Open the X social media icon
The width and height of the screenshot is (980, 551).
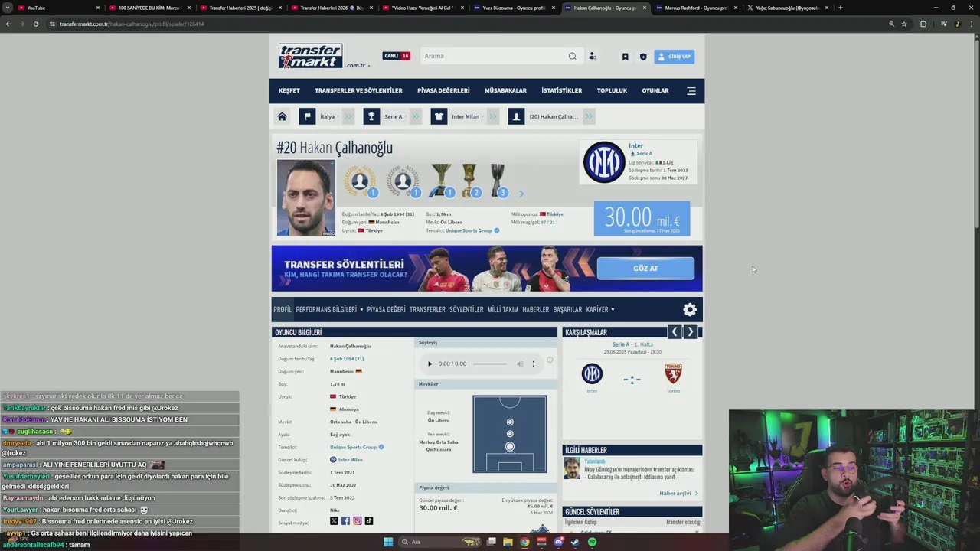tap(334, 520)
